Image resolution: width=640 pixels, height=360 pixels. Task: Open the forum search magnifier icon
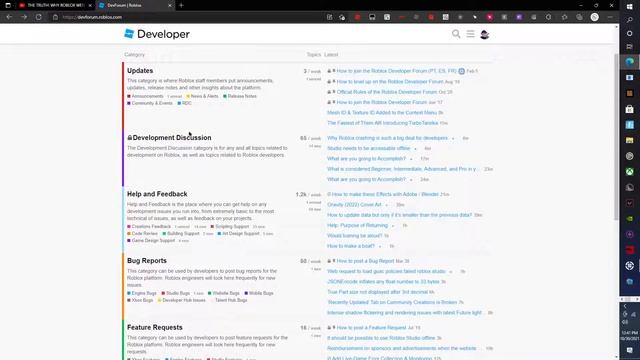(x=456, y=34)
